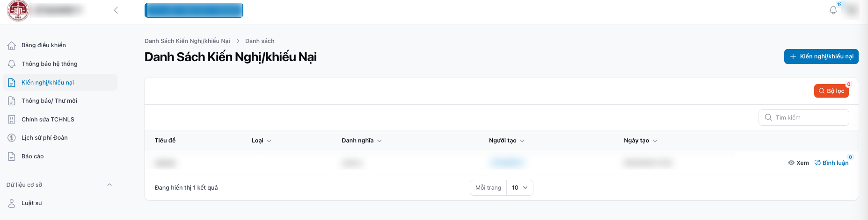Sort table by Loại column
868x220 pixels.
point(261,141)
